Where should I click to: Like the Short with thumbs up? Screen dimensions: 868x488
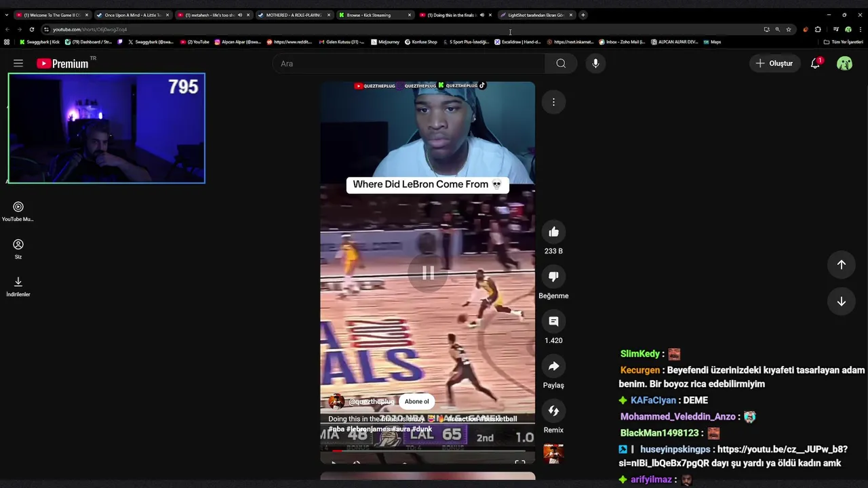pos(553,232)
